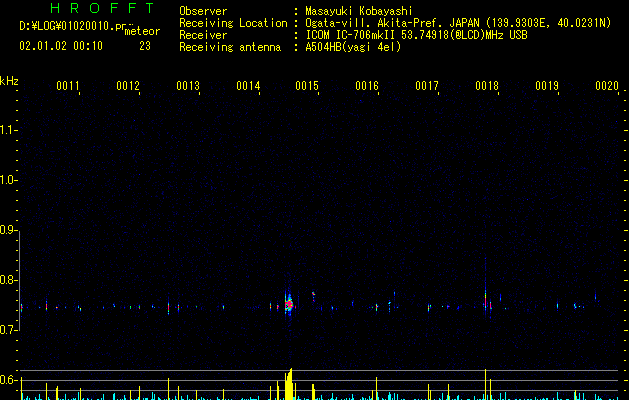Screen dimensions: 629x400
Task: Click the 1.1 kHz frequency label
Action: pyautogui.click(x=7, y=130)
